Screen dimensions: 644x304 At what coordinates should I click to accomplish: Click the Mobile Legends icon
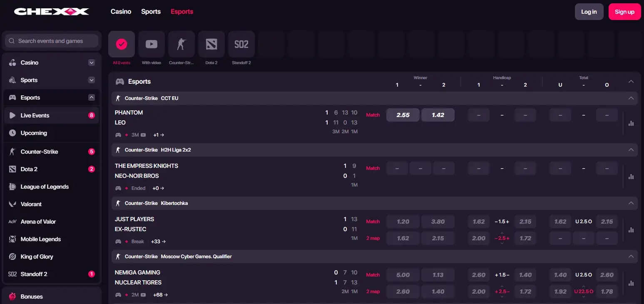[x=12, y=239]
